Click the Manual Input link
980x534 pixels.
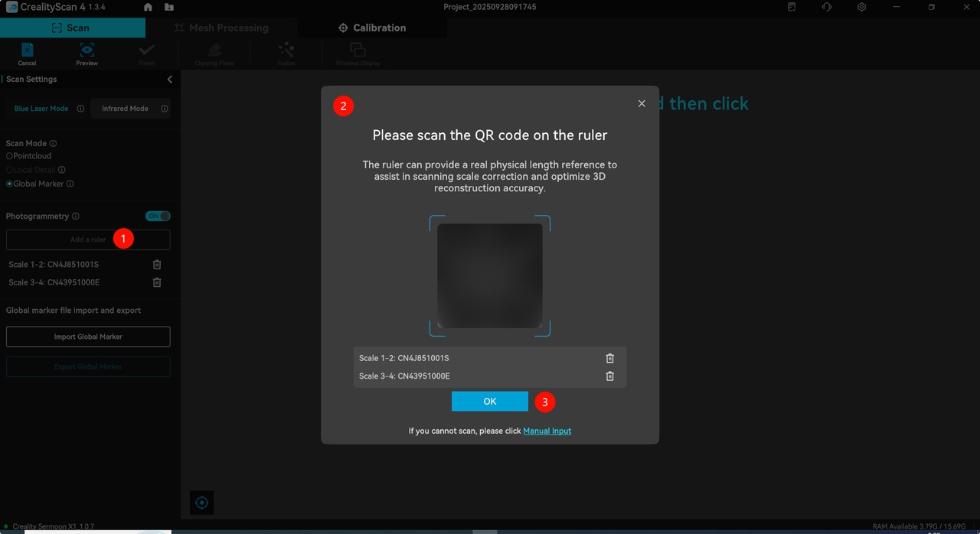[547, 431]
